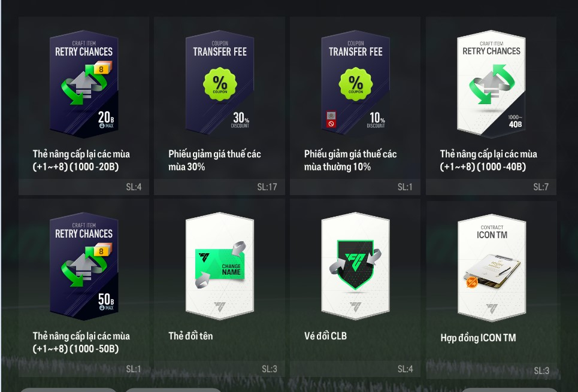Image resolution: width=578 pixels, height=392 pixels.
Task: Click the title text ending in (1000-50B)
Action: coord(81,342)
